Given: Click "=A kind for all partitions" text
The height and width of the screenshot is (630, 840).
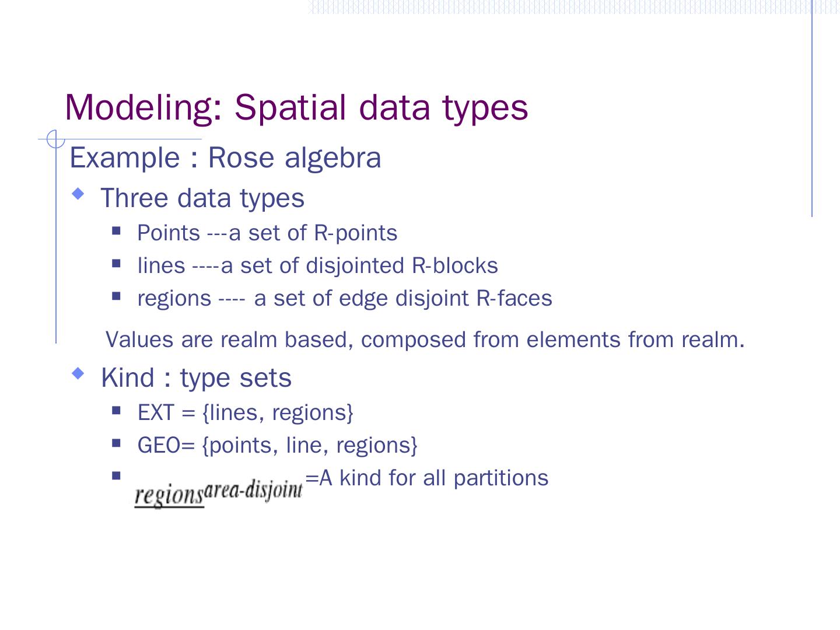Looking at the screenshot, I should tap(426, 478).
